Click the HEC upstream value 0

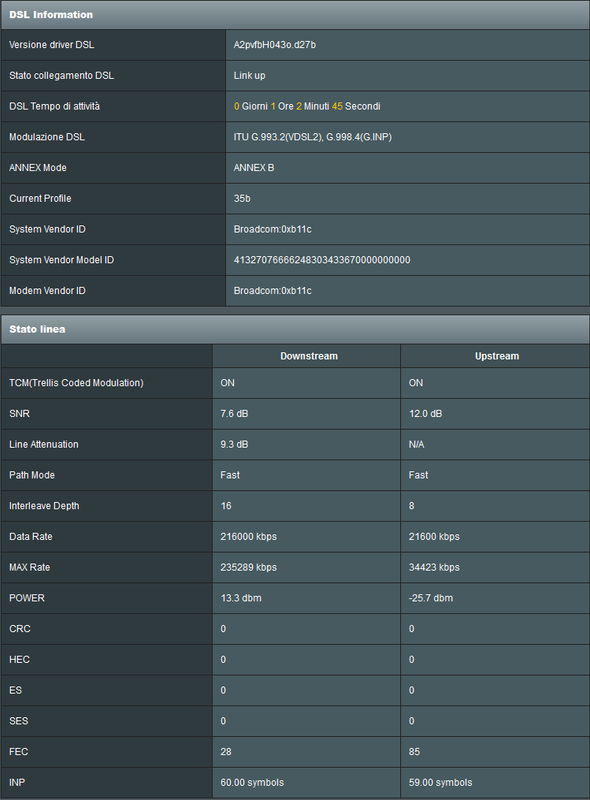[411, 659]
